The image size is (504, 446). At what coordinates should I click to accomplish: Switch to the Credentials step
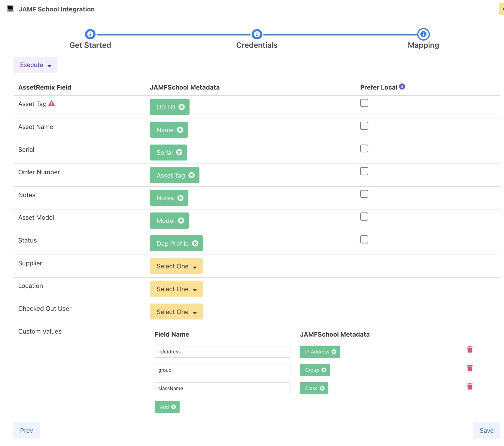tap(257, 35)
